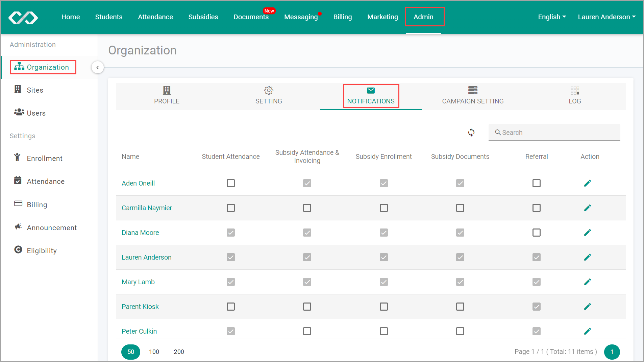The image size is (644, 362).
Task: Check Subsidy Documents for Carmilla Naymier
Action: [460, 208]
